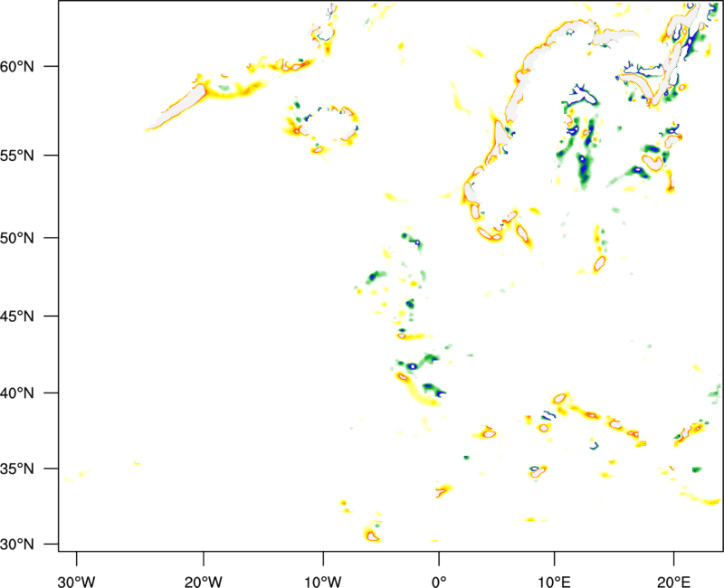Click the 40°N latitude label
Screen dimensions: 724x588
17,394
